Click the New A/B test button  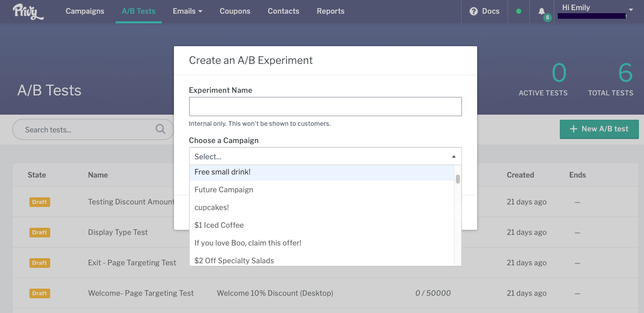599,129
